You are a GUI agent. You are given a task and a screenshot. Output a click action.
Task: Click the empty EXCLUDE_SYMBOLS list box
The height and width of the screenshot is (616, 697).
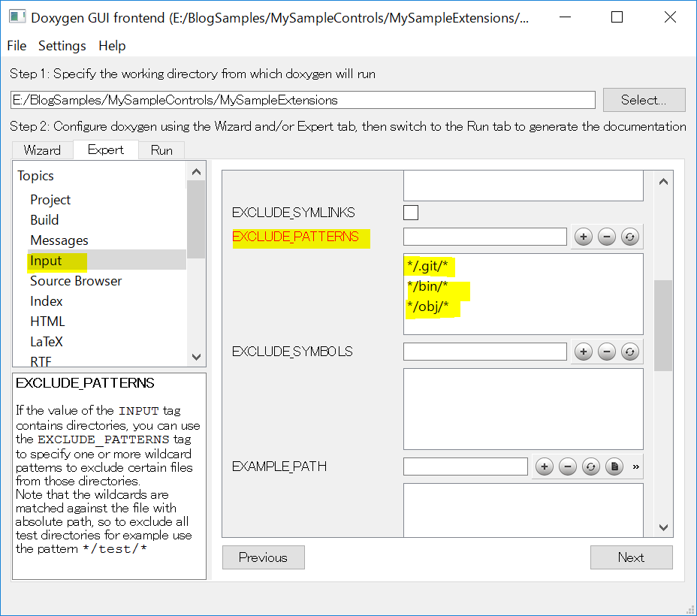[x=524, y=409]
